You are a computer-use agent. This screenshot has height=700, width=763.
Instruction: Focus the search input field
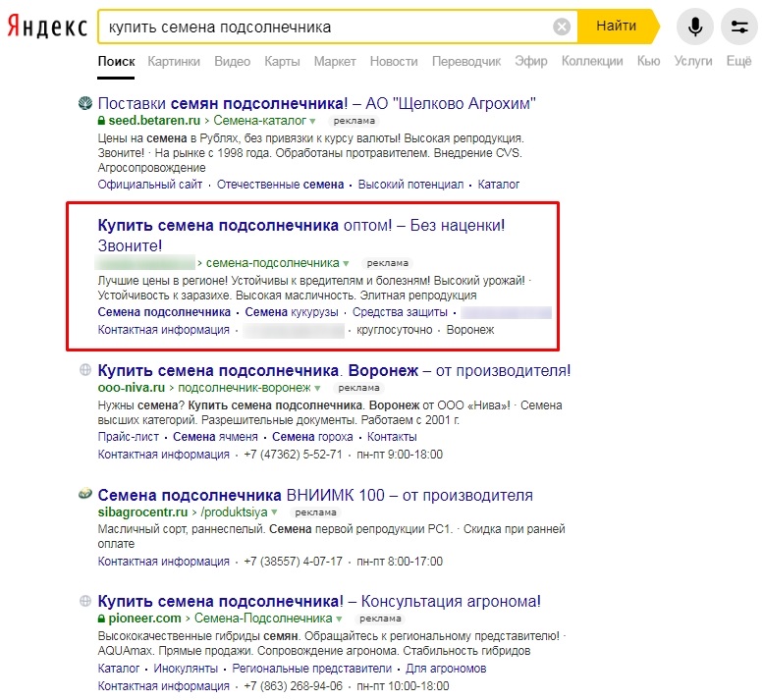(328, 27)
